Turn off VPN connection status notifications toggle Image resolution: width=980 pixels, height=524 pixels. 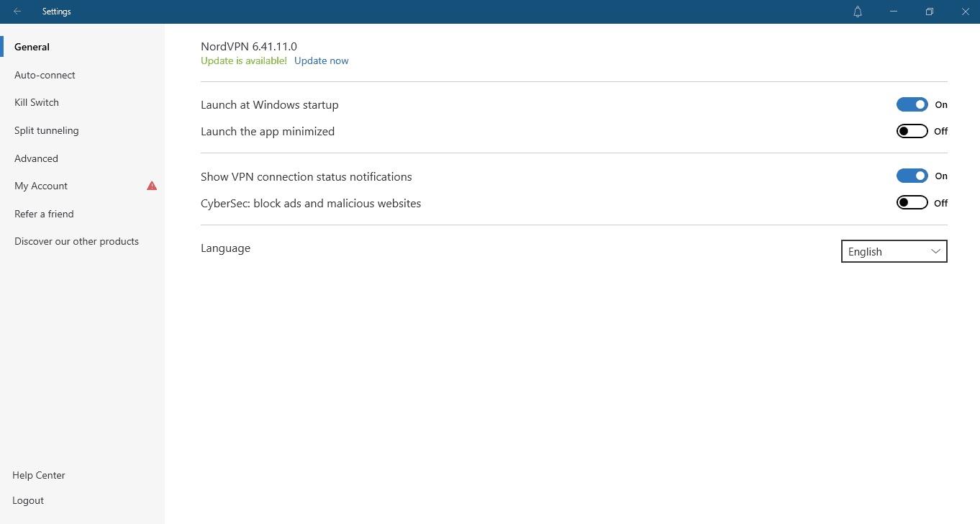(912, 176)
